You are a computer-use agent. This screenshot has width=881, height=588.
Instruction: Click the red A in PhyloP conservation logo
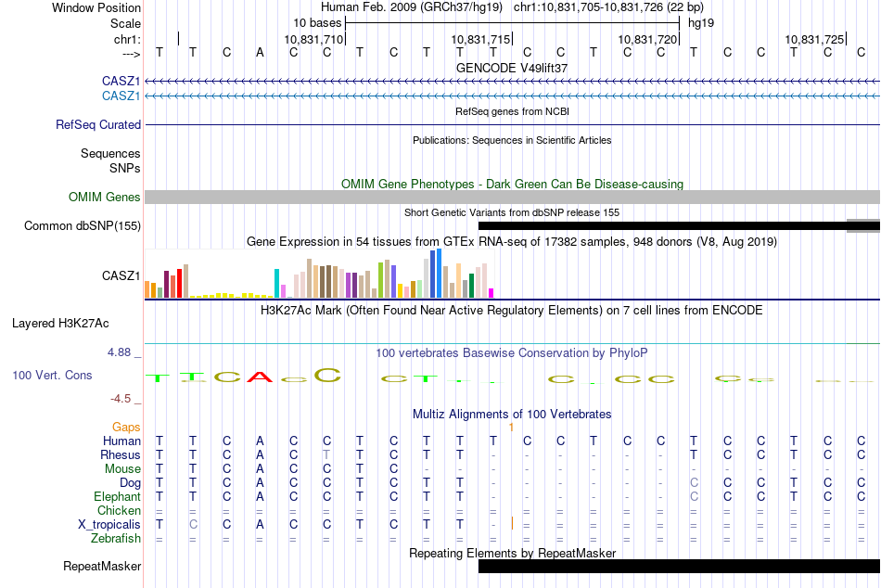(x=260, y=377)
